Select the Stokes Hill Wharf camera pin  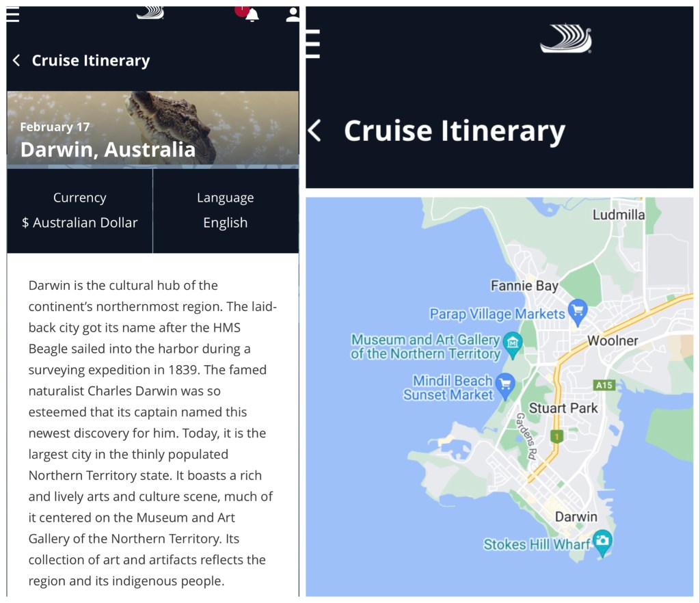tap(602, 542)
